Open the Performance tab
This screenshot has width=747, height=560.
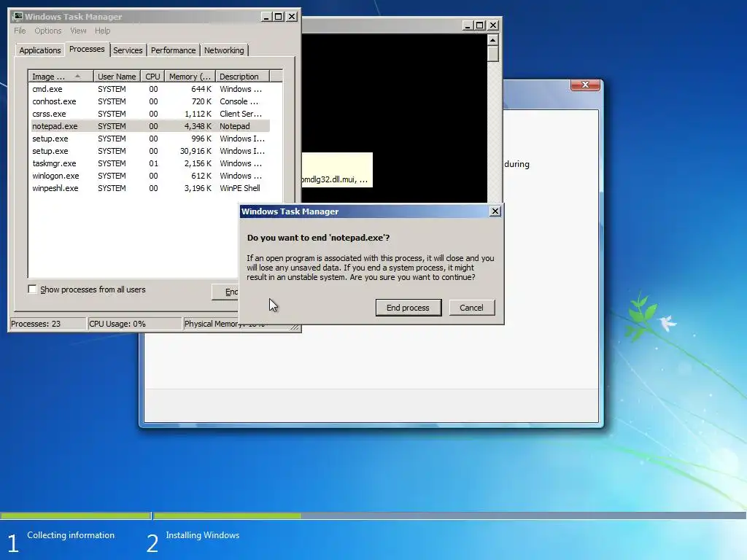tap(173, 50)
